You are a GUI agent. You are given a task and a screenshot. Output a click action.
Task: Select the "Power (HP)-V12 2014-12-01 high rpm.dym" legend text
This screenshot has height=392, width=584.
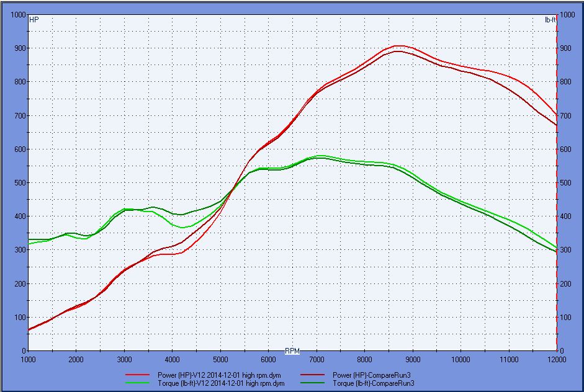[221, 375]
